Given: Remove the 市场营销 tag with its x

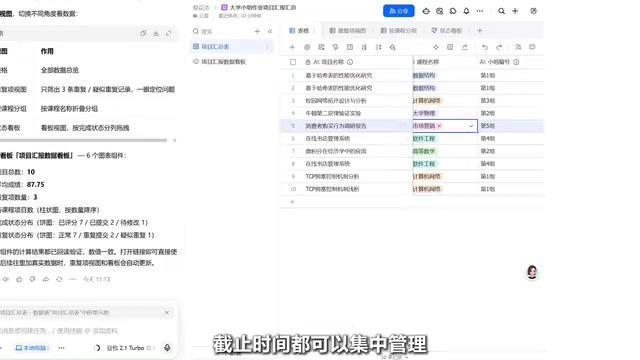Looking at the screenshot, I should point(440,126).
